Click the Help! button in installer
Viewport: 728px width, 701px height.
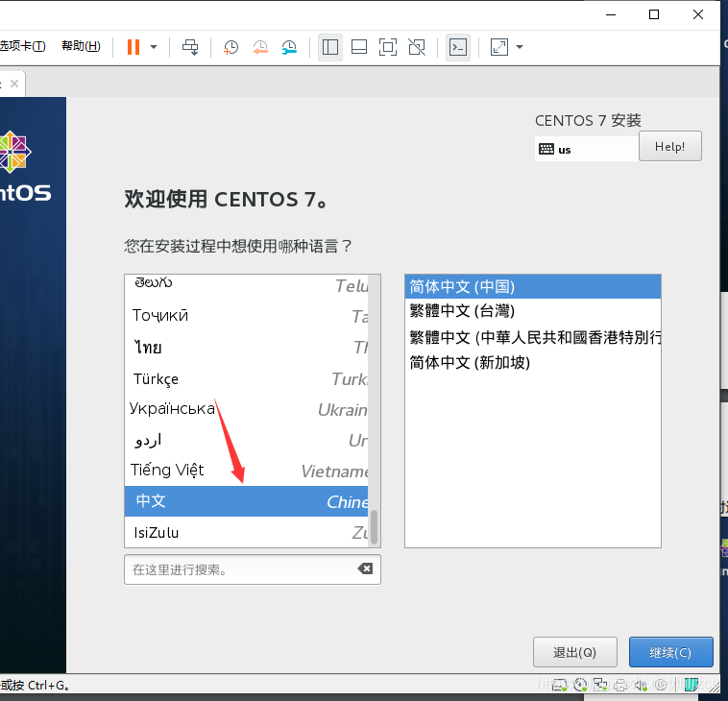670,146
